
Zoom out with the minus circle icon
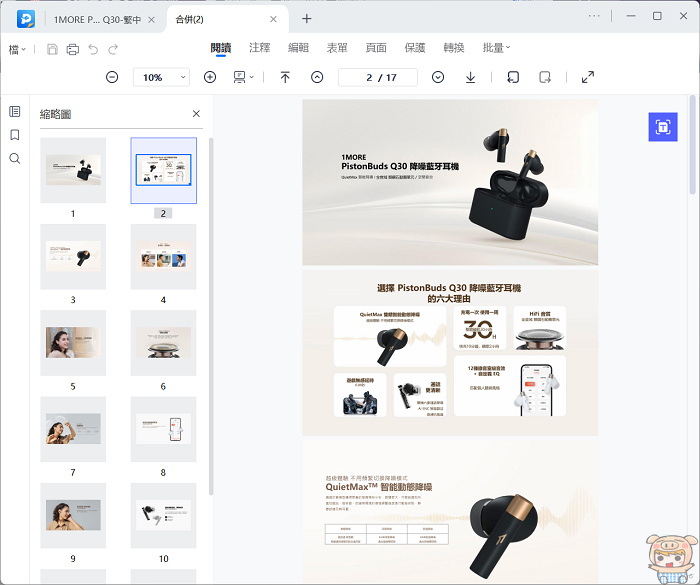(112, 77)
